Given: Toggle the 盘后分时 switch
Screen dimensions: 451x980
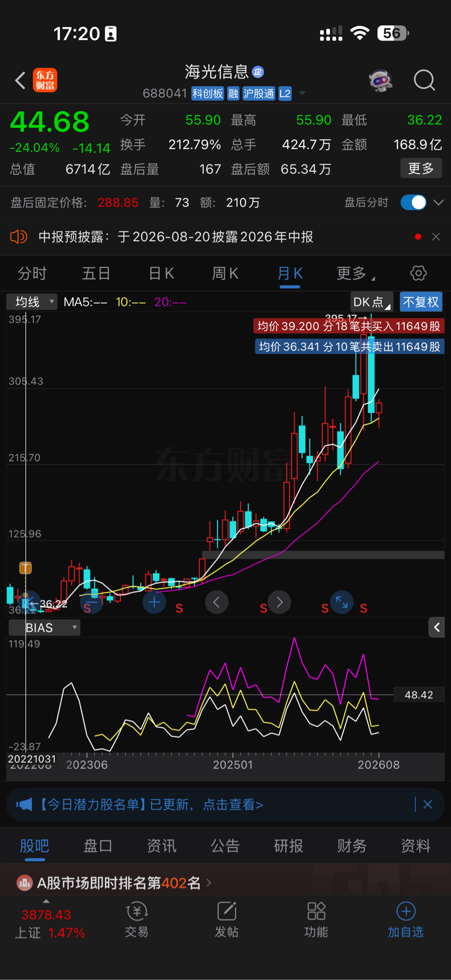Looking at the screenshot, I should point(413,203).
